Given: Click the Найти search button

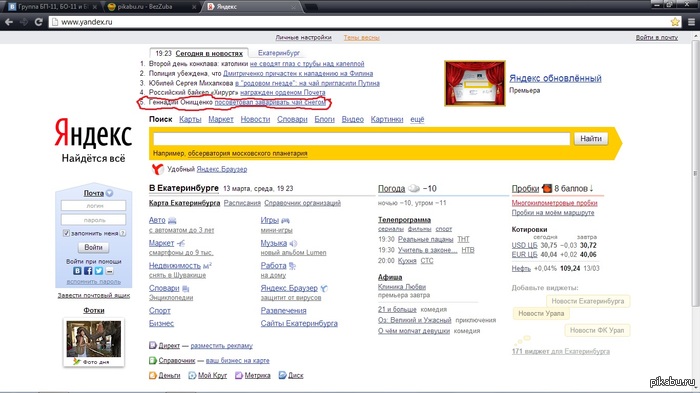Looking at the screenshot, I should (x=591, y=139).
